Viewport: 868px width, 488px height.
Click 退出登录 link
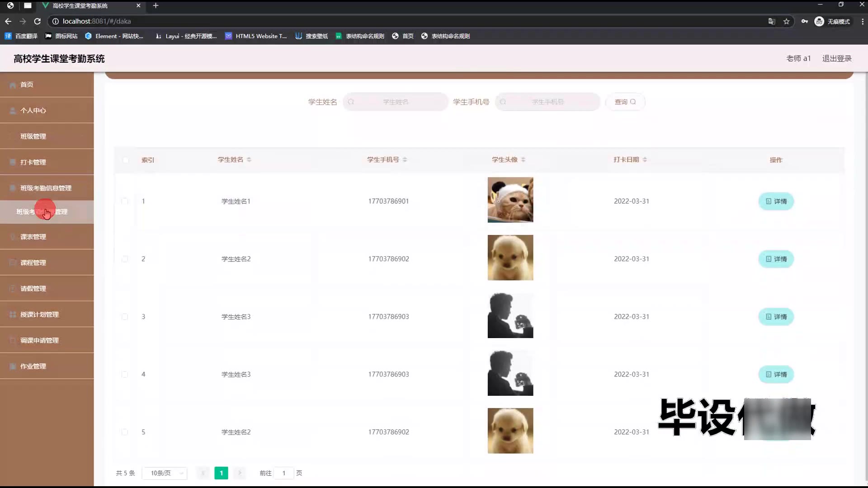tap(836, 58)
